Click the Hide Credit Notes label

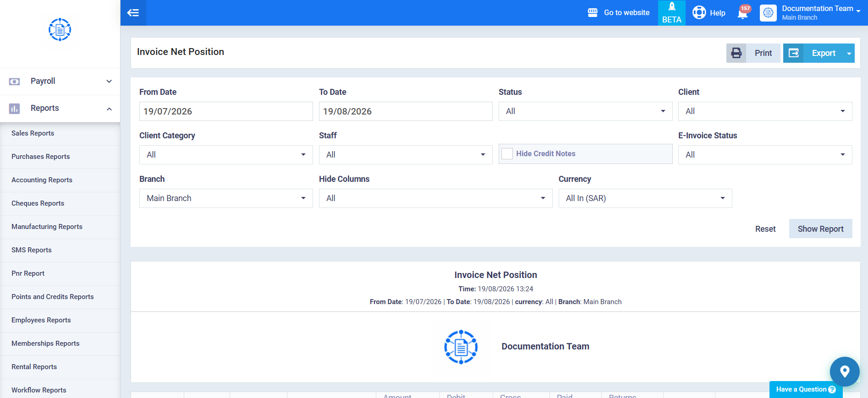pyautogui.click(x=545, y=154)
